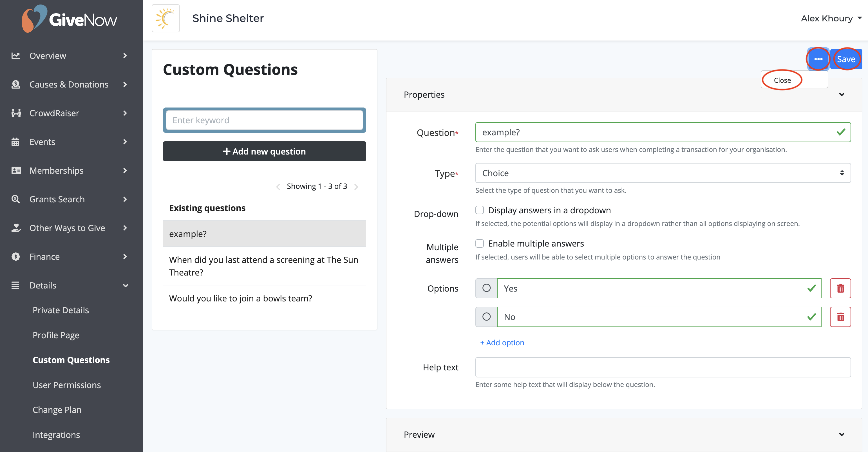
Task: Delete the No option with trash icon
Action: coord(840,317)
